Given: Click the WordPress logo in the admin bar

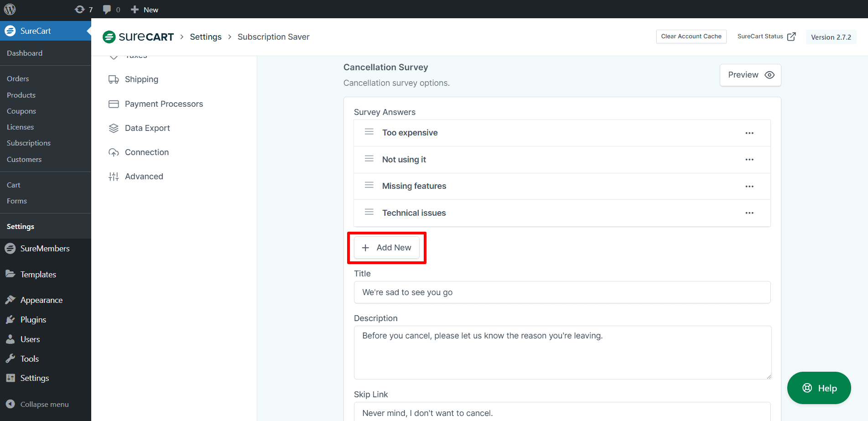Looking at the screenshot, I should pyautogui.click(x=10, y=9).
